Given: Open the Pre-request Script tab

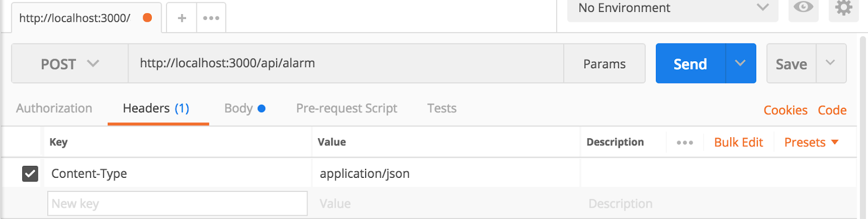Looking at the screenshot, I should coord(347,108).
